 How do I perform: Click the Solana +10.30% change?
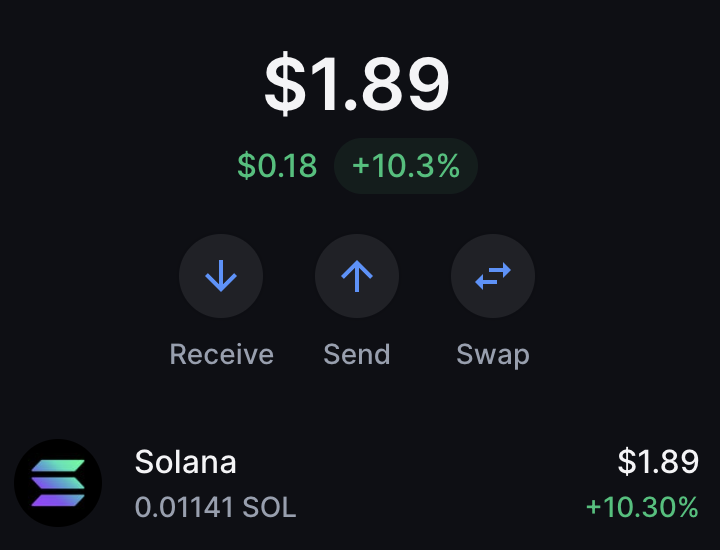click(642, 507)
